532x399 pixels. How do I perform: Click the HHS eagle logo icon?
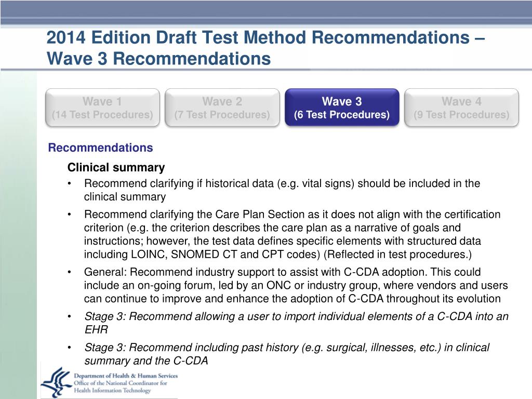point(57,382)
